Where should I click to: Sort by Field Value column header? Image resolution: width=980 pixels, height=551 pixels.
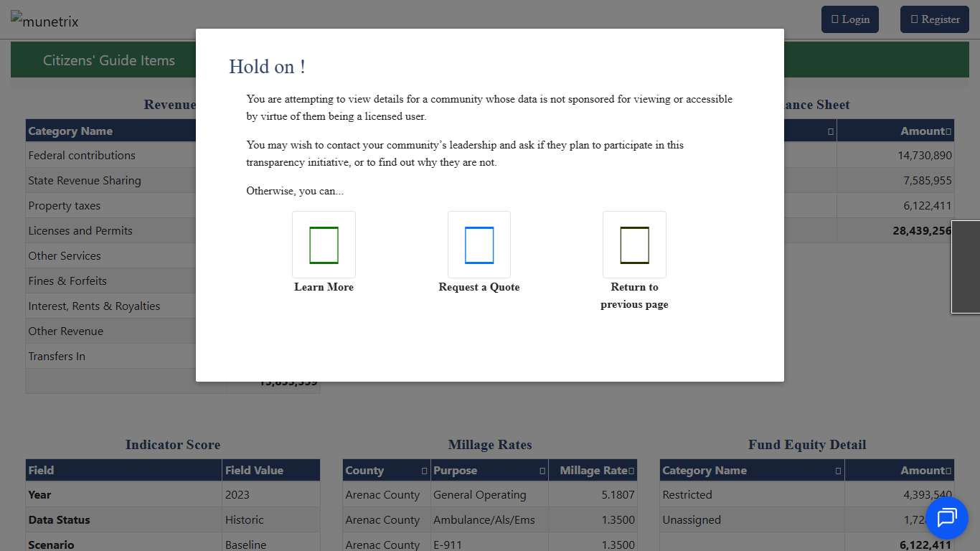[x=255, y=471]
